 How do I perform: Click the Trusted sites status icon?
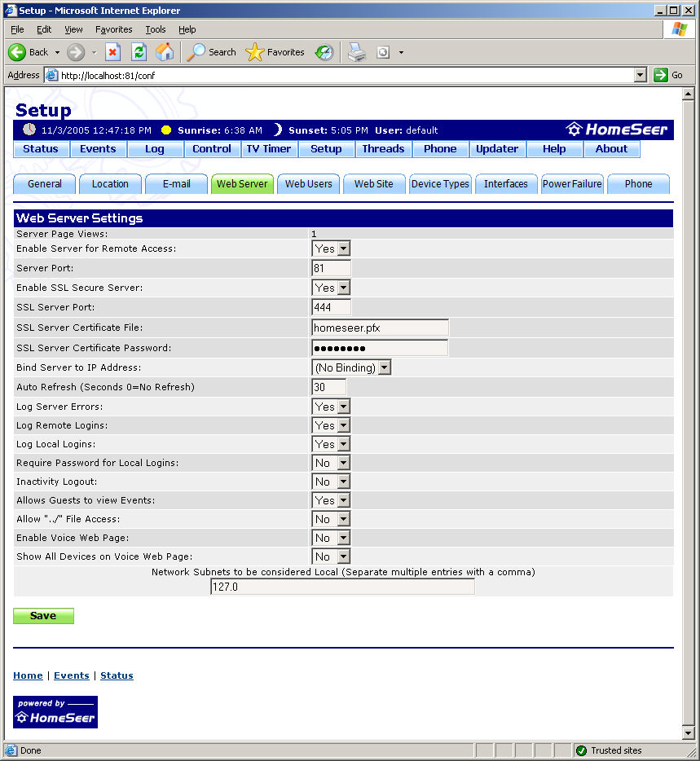(581, 750)
